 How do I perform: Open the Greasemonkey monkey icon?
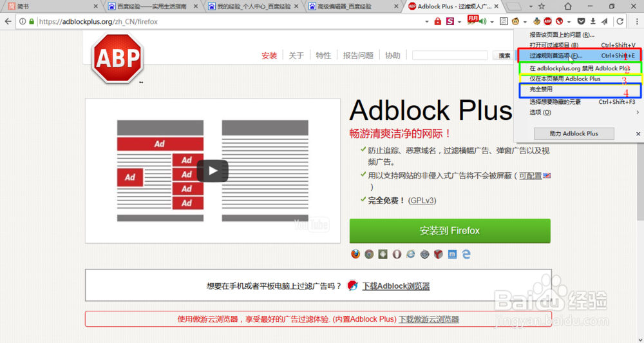pos(515,21)
